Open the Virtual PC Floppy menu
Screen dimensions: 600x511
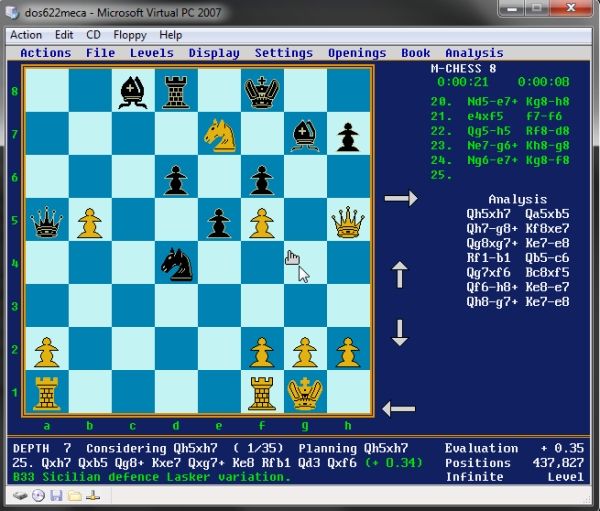130,35
